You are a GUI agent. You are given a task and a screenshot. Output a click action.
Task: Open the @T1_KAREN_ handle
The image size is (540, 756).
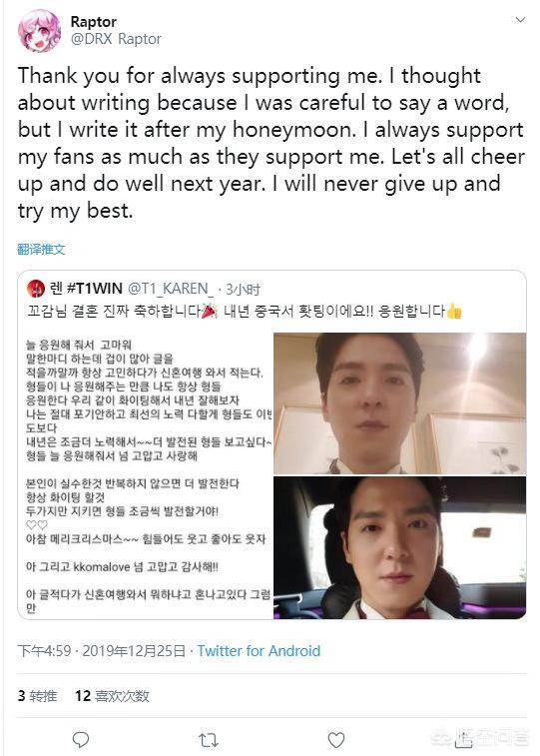[x=170, y=289]
